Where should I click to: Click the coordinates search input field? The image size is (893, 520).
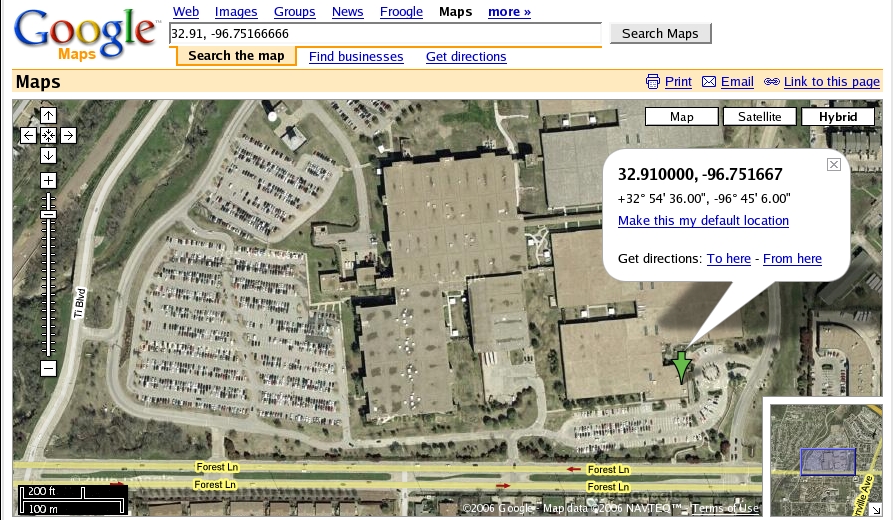click(385, 34)
